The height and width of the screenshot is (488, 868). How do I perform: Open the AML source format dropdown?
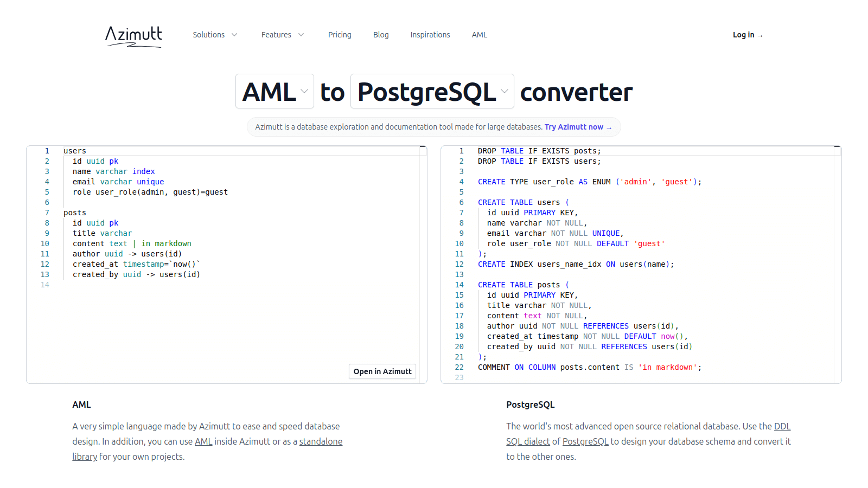(x=275, y=91)
